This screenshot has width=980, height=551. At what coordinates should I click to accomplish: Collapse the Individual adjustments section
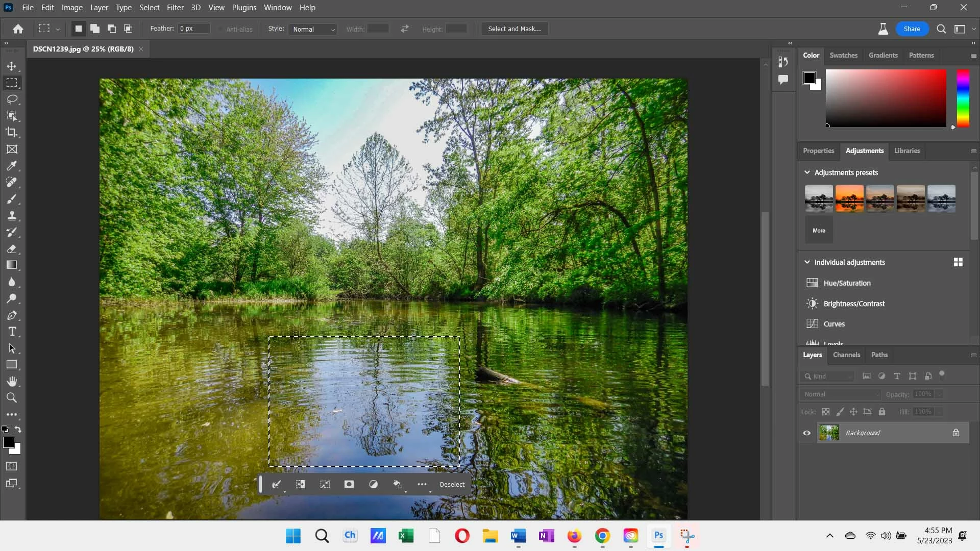(807, 262)
